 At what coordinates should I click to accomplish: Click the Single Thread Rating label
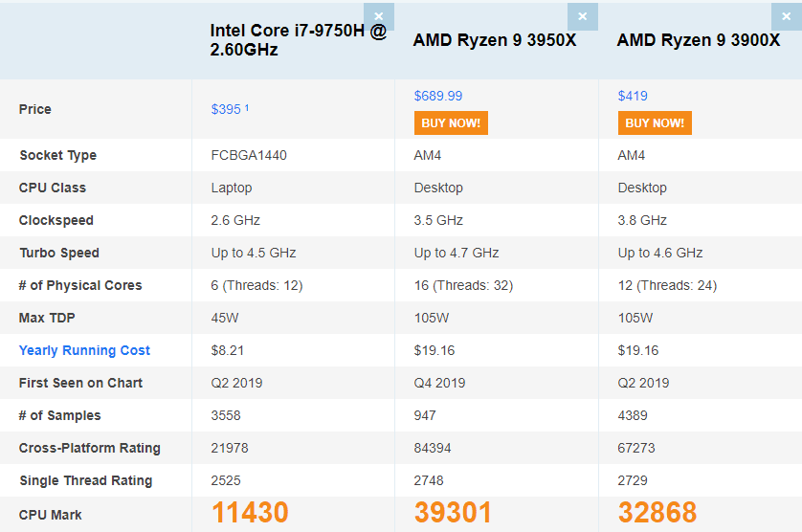click(86, 481)
